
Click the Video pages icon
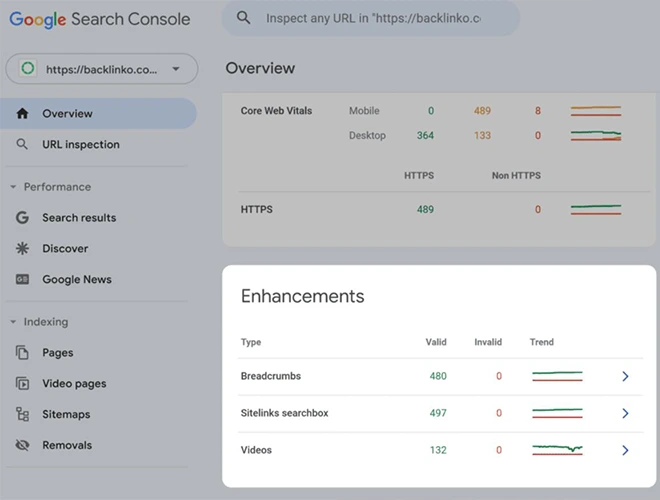click(x=22, y=384)
